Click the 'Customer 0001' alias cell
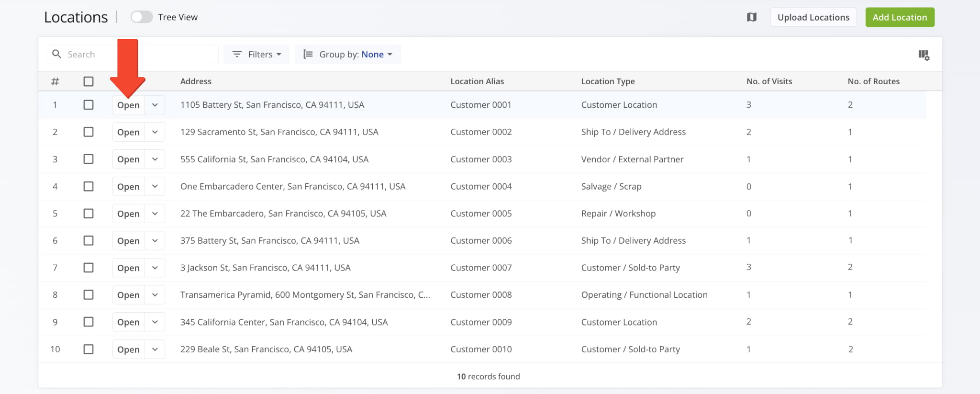The width and height of the screenshot is (980, 394). [481, 105]
